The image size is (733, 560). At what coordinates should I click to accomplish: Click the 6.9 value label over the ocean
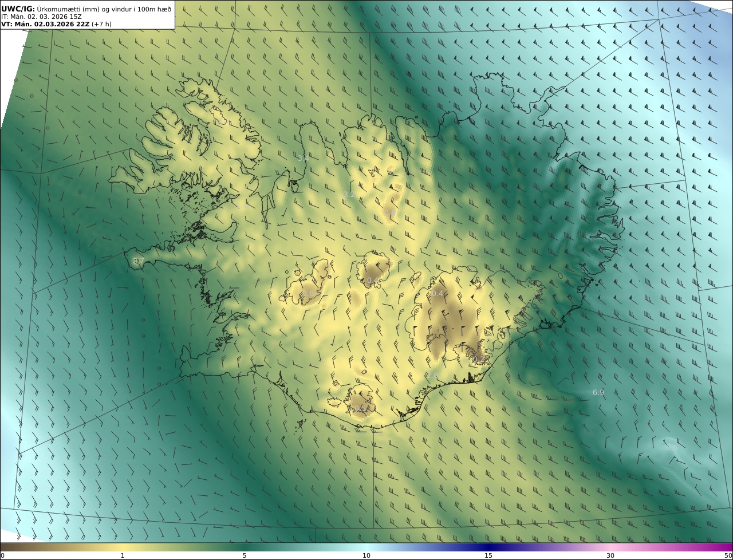click(598, 392)
